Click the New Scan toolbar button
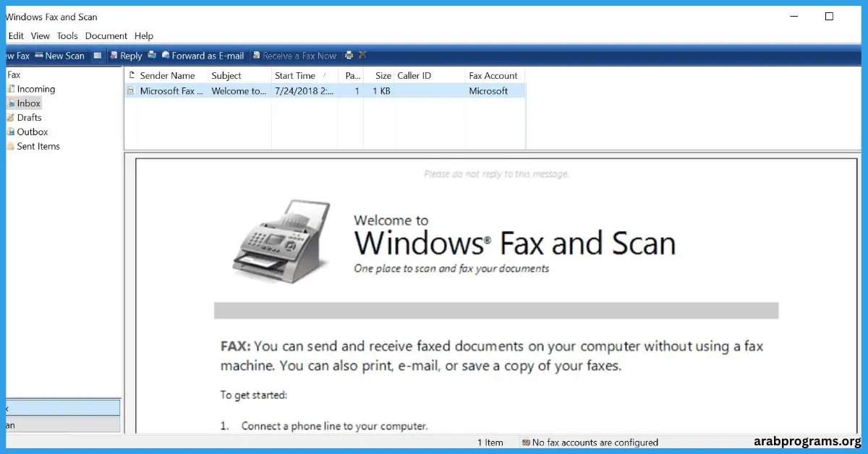Image resolution: width=868 pixels, height=454 pixels. [59, 56]
